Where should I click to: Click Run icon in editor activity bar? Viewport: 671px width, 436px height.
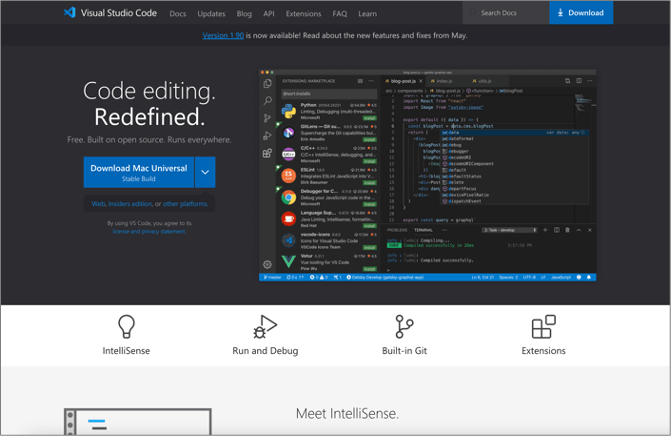pyautogui.click(x=267, y=136)
